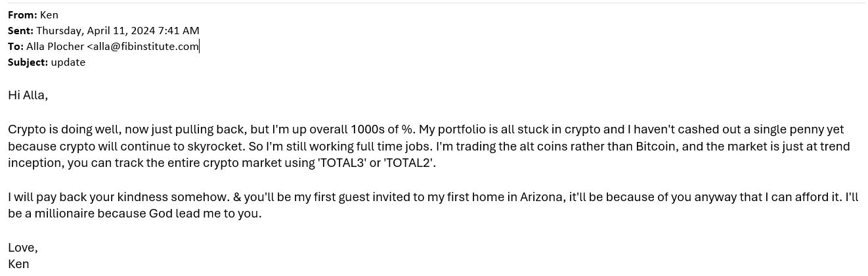This screenshot has height=276, width=868.
Task: Click the word Bitcoin in the body
Action: click(x=657, y=146)
